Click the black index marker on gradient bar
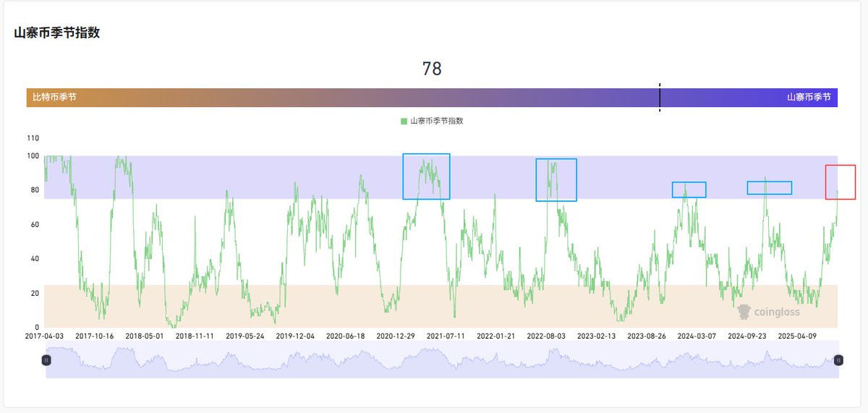This screenshot has height=413, width=868. (x=660, y=97)
